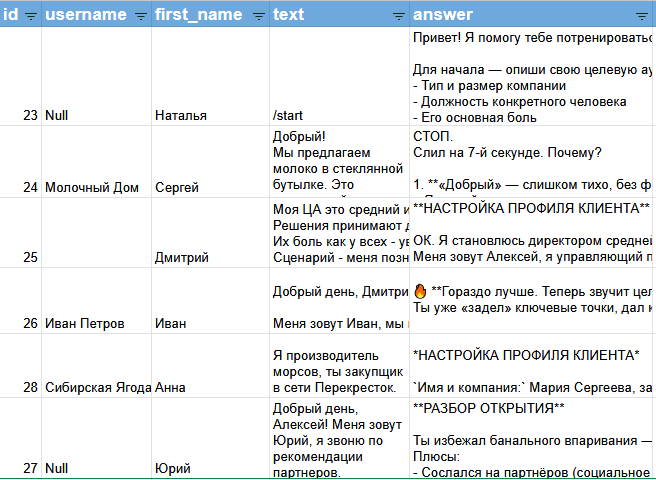Select the answer cell starting with СТОП

532,161
